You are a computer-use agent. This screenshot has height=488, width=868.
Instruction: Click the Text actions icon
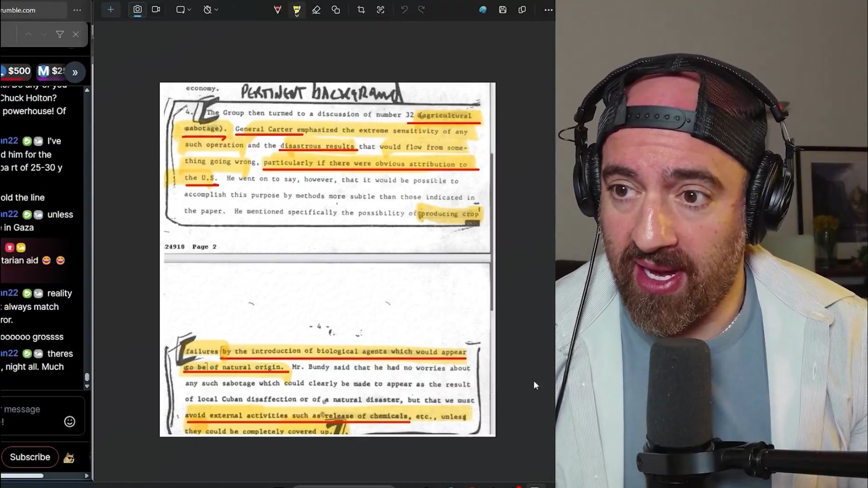tap(381, 9)
